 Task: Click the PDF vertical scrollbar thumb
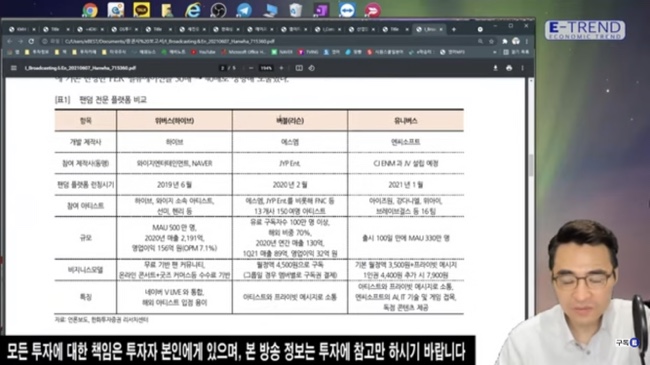531,165
